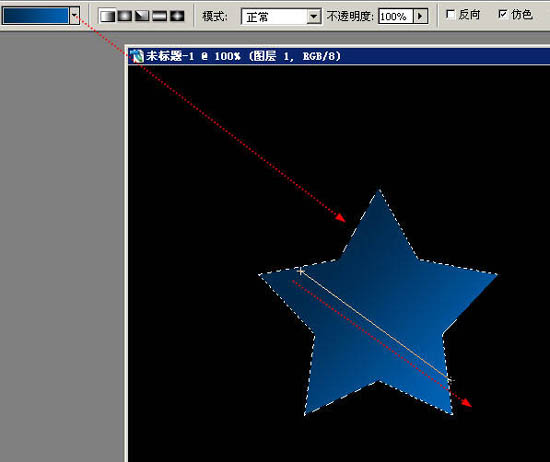
Task: Click the 未标题-1 document icon
Action: coord(137,56)
